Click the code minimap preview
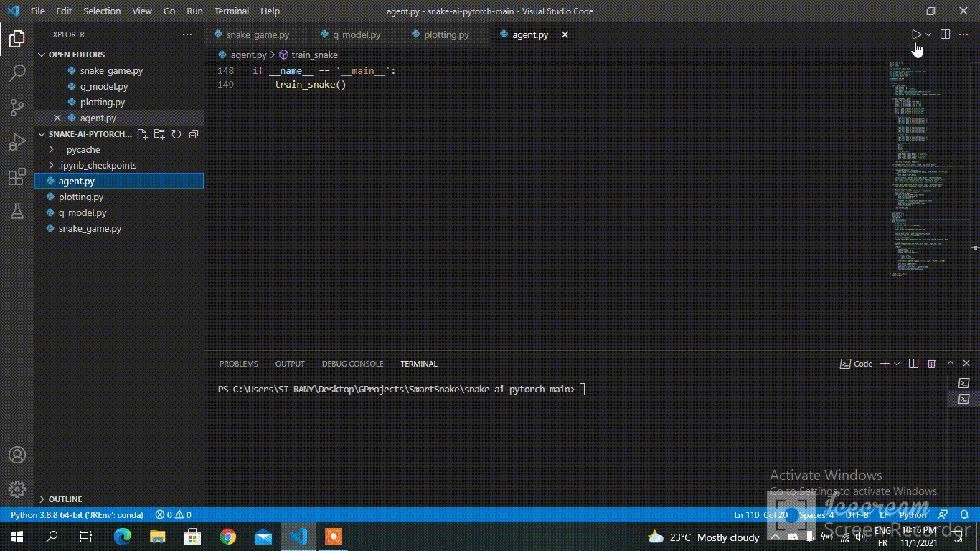Screen dimensions: 980x551 tap(925, 169)
